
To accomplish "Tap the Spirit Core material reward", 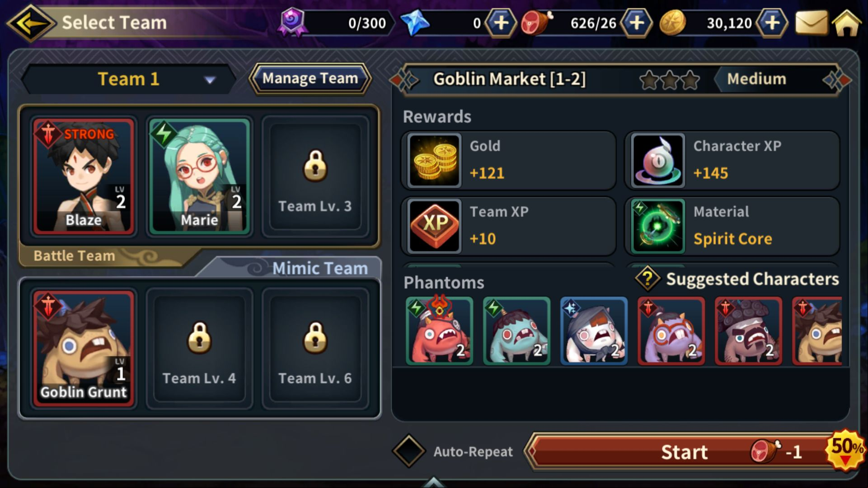I will click(732, 226).
